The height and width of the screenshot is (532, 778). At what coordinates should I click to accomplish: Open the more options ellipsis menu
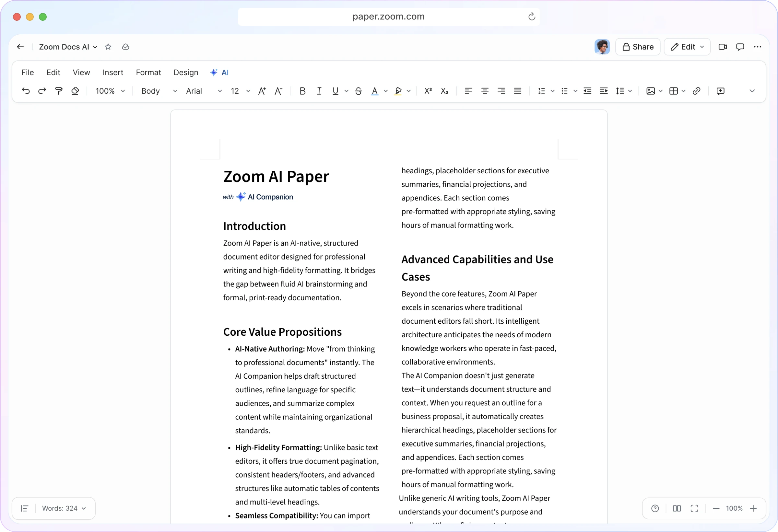pyautogui.click(x=758, y=47)
